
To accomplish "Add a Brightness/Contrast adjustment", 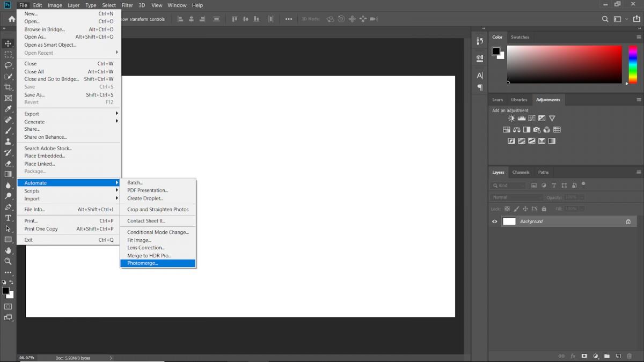I will [x=511, y=119].
